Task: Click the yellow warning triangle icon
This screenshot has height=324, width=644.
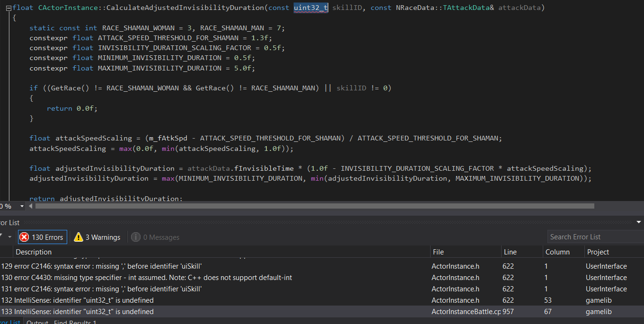Action: pos(79,237)
